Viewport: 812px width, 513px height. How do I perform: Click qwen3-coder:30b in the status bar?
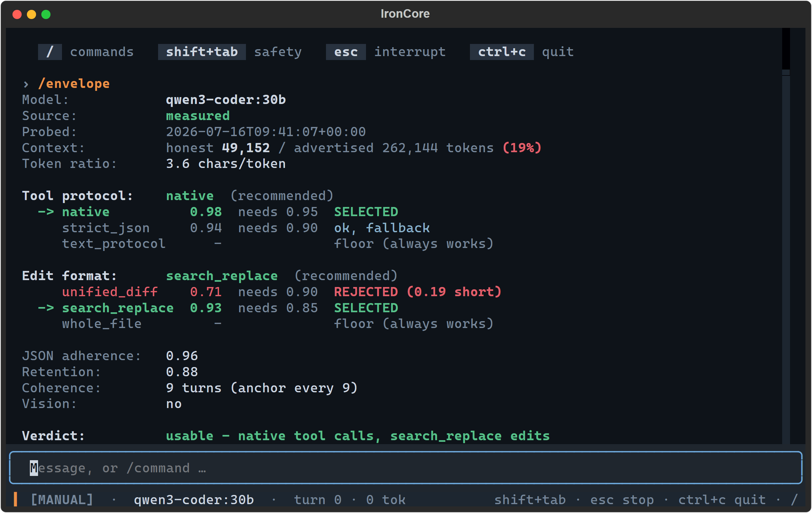194,500
